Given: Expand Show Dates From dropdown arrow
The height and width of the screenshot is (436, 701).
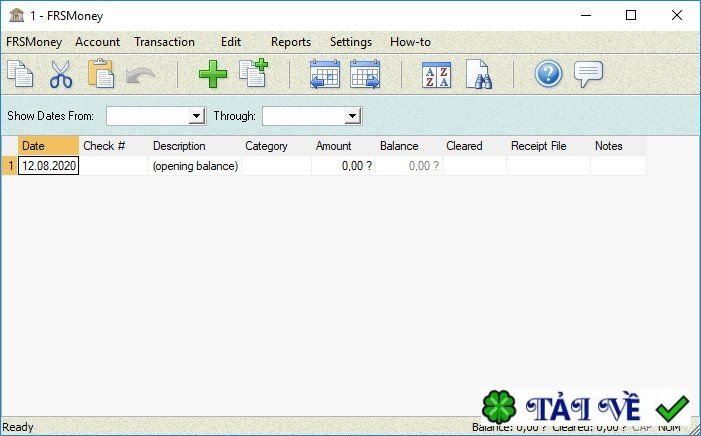Looking at the screenshot, I should (196, 116).
